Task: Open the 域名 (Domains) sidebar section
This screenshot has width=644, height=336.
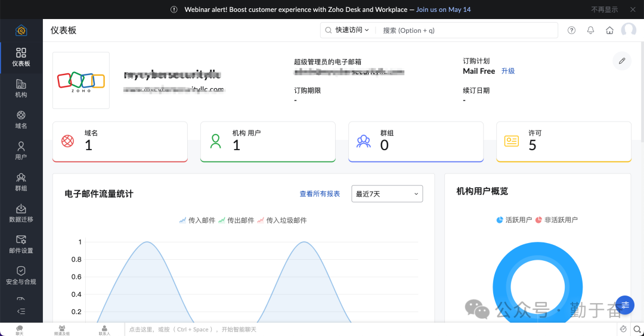Action: click(21, 119)
